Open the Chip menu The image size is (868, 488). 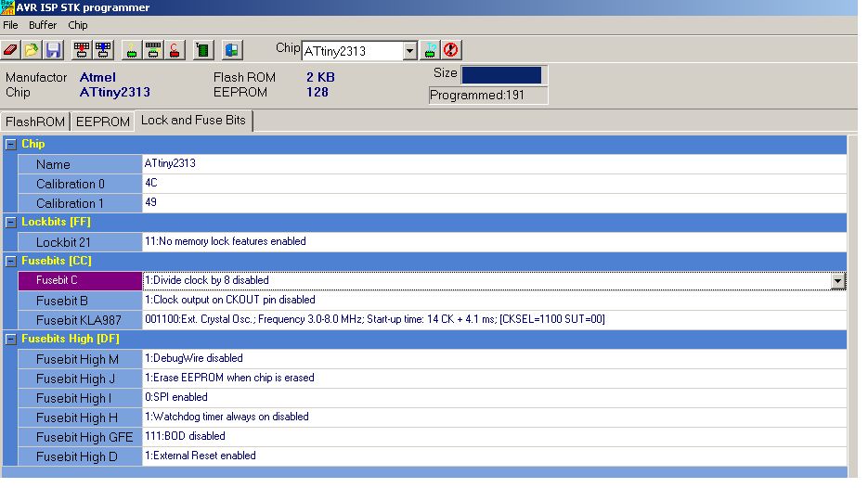click(x=77, y=25)
